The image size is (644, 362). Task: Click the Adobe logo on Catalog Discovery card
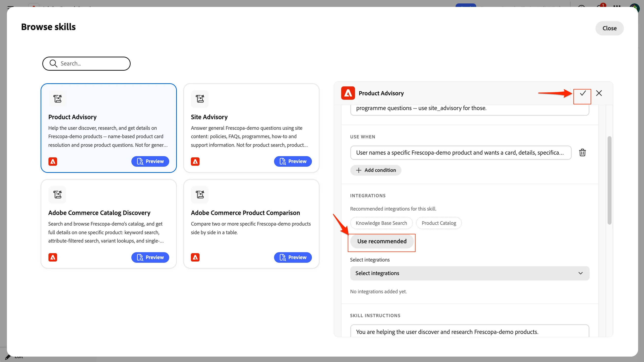(53, 257)
